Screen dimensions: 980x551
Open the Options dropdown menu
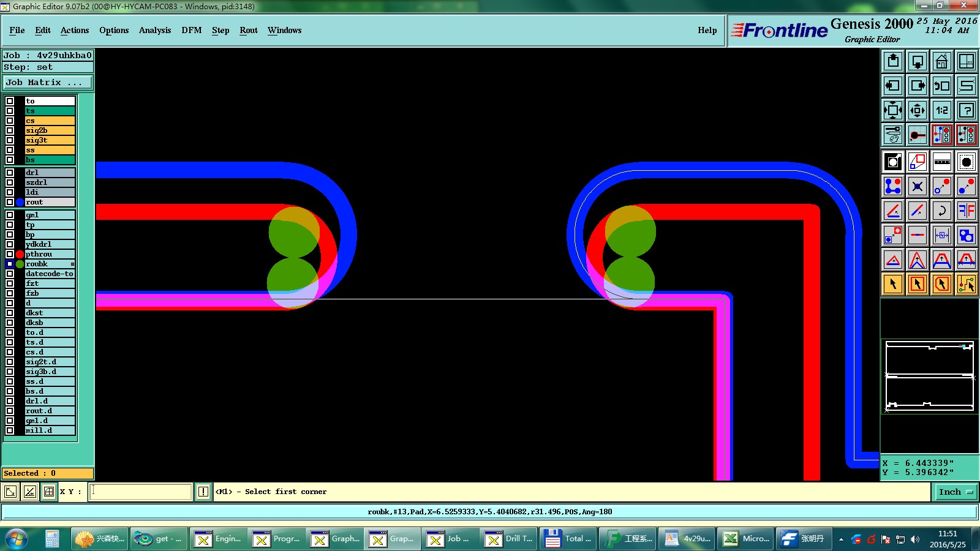(x=114, y=30)
